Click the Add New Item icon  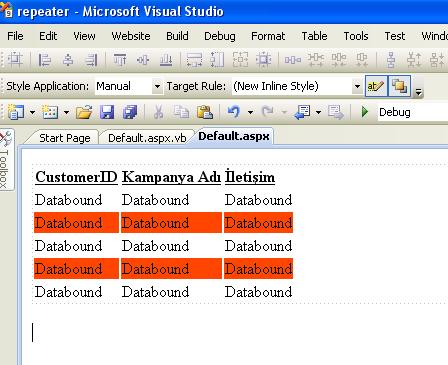[x=50, y=112]
